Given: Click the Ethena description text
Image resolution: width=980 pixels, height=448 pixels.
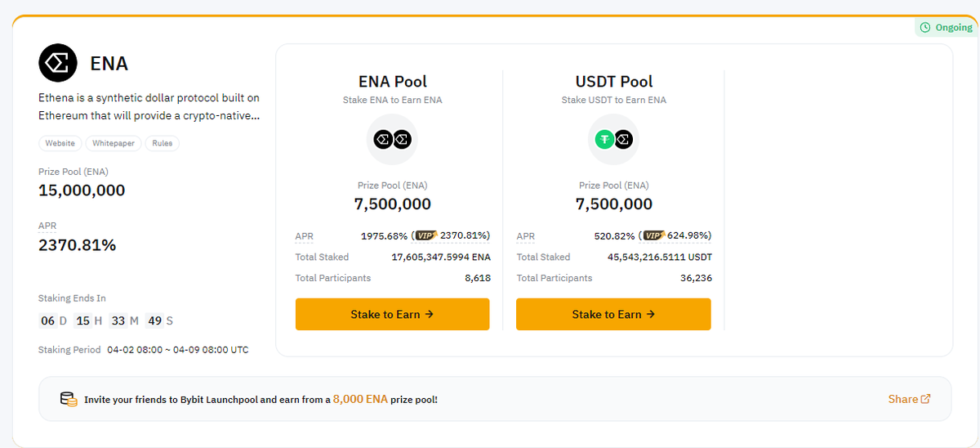Looking at the screenshot, I should click(x=149, y=107).
